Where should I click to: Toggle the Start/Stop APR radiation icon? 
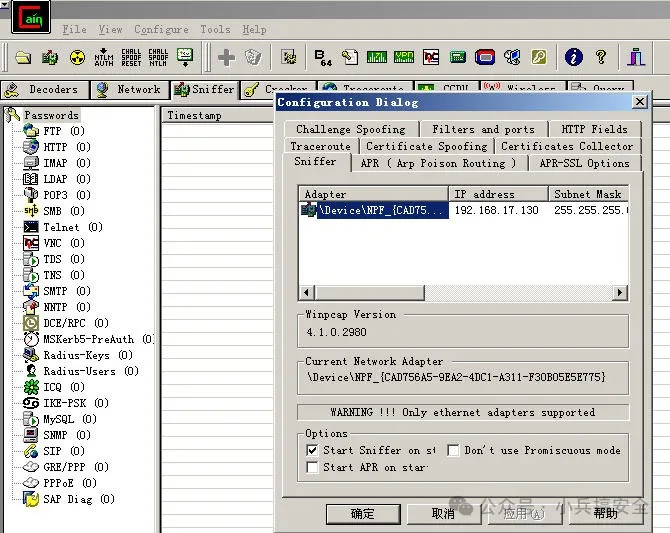point(77,57)
